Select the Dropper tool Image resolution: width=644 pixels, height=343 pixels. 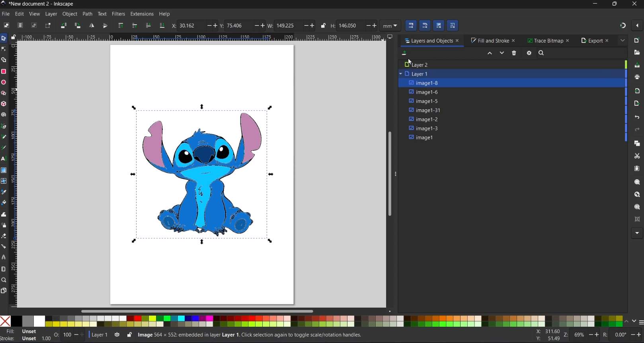(x=4, y=192)
